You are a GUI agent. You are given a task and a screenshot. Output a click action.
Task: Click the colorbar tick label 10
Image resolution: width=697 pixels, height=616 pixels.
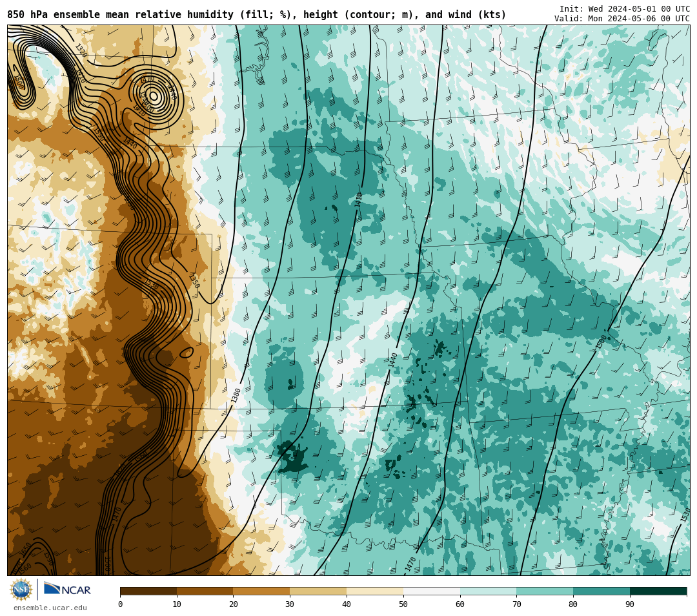coord(177,604)
